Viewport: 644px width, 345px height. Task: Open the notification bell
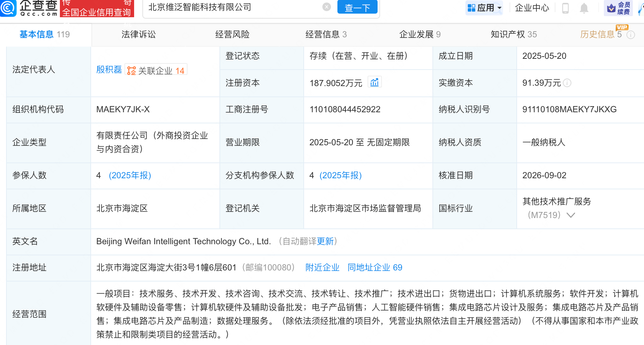584,8
